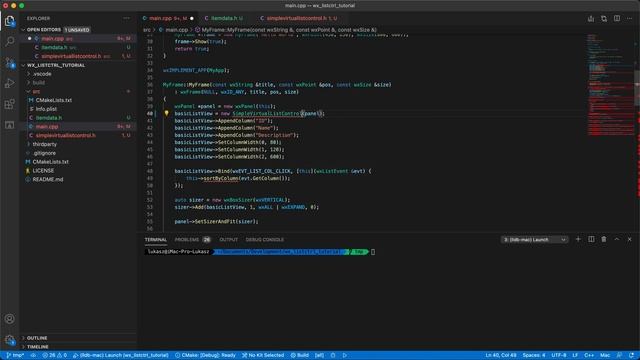Open Explorer's more actions ellipsis
This screenshot has height=360, width=640.
click(x=127, y=18)
